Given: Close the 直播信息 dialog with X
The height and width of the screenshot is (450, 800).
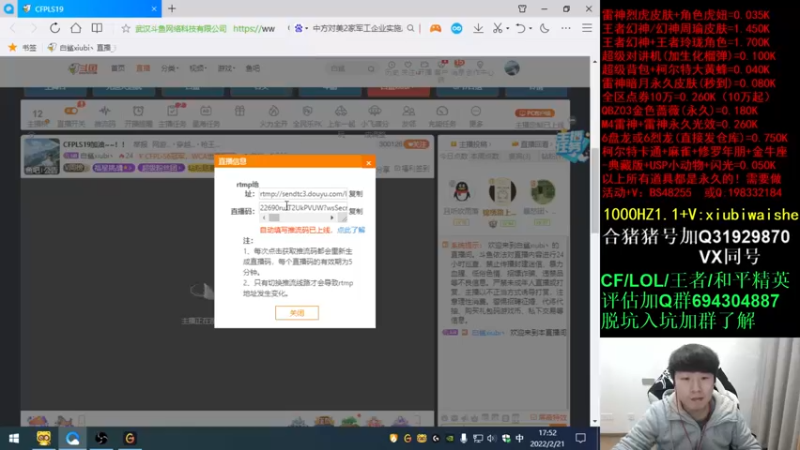Looking at the screenshot, I should (x=368, y=163).
